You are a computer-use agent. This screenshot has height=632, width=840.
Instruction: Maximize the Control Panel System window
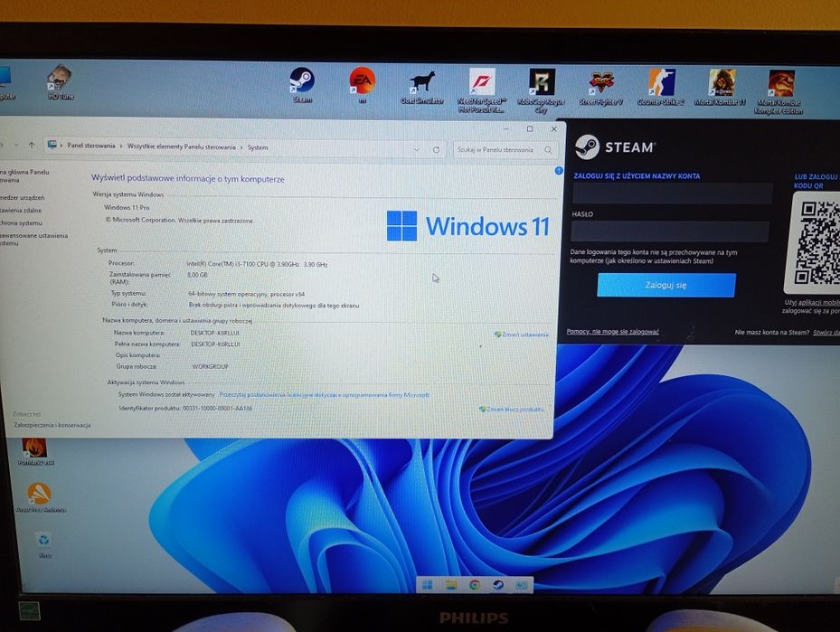coord(530,129)
